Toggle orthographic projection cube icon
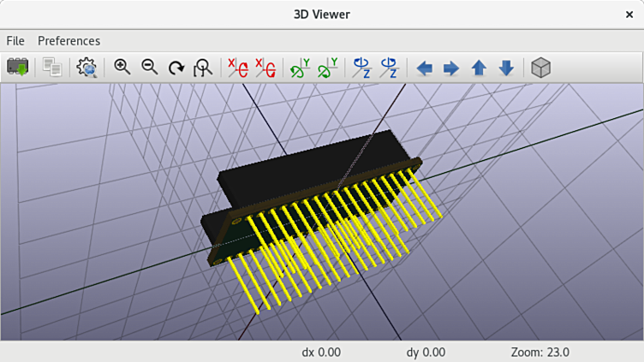Image resolution: width=644 pixels, height=362 pixels. (x=541, y=68)
